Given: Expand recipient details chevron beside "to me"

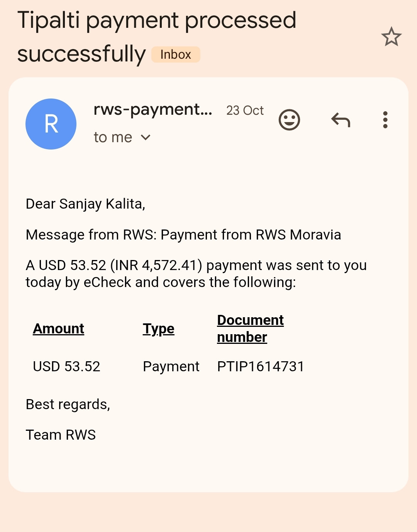Looking at the screenshot, I should tap(146, 137).
